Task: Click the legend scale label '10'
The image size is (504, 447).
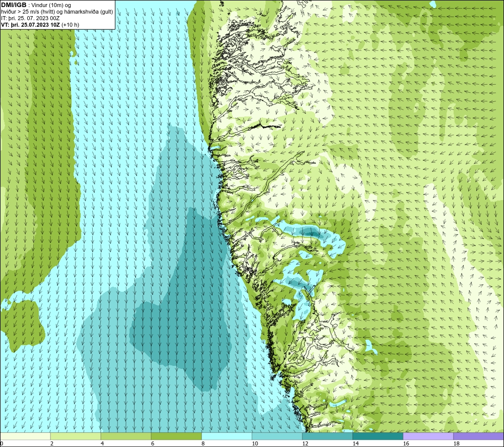Action: [255, 444]
